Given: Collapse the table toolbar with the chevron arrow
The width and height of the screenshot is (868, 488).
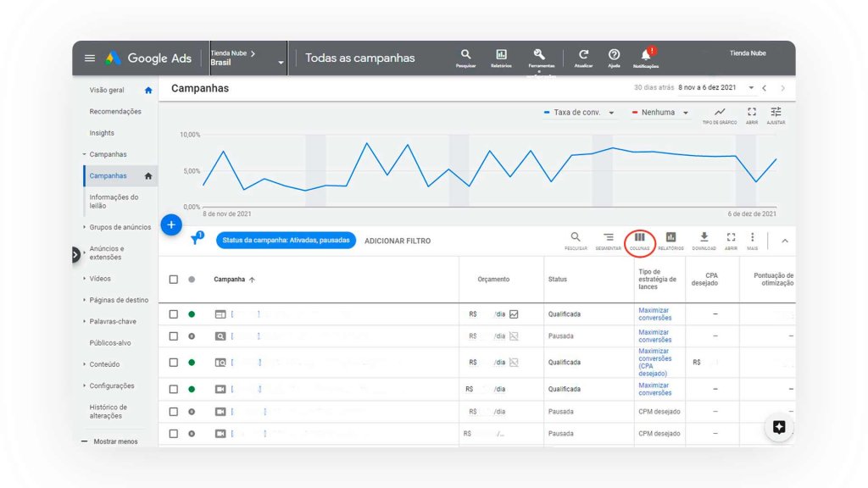Looking at the screenshot, I should [x=784, y=241].
